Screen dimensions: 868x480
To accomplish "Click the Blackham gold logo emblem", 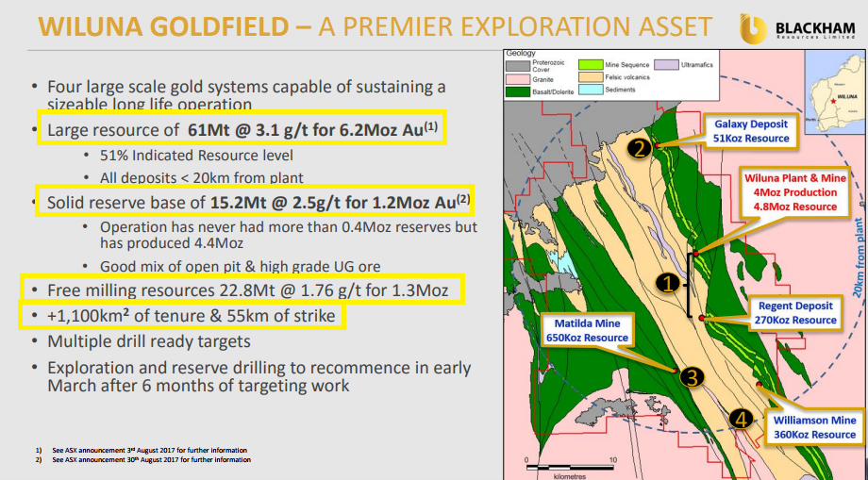I will click(753, 28).
